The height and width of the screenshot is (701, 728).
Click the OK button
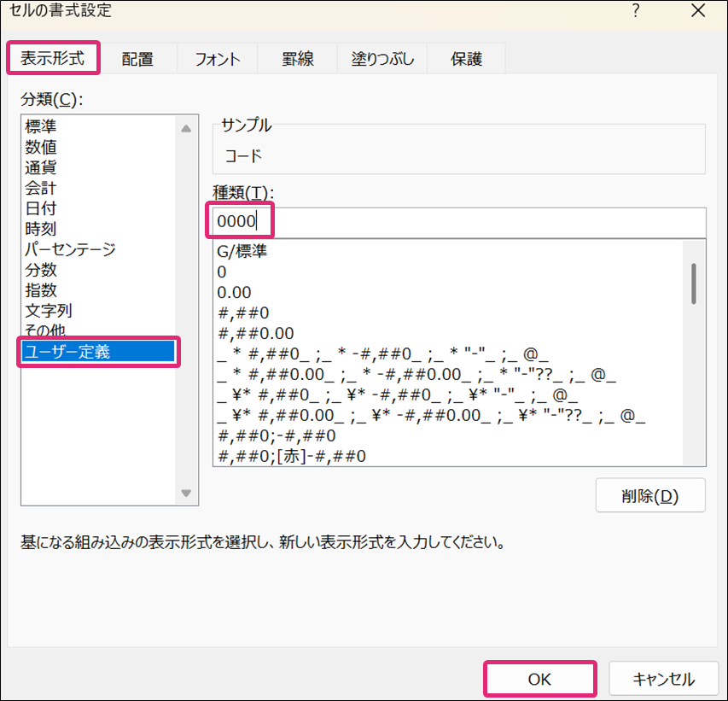click(539, 679)
